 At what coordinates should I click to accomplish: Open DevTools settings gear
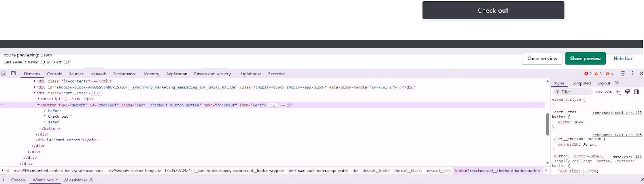point(623,73)
